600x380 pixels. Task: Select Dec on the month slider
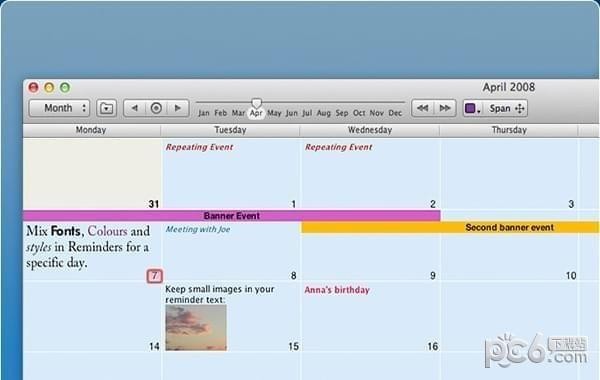[395, 113]
